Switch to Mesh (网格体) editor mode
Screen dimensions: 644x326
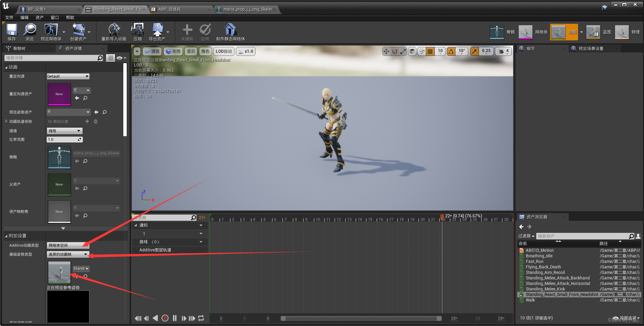pyautogui.click(x=533, y=32)
